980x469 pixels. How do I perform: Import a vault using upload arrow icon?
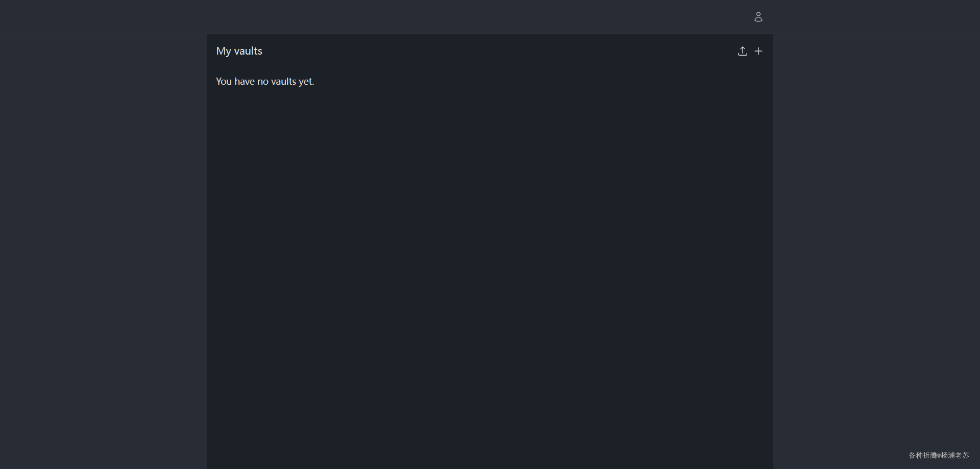pos(742,51)
